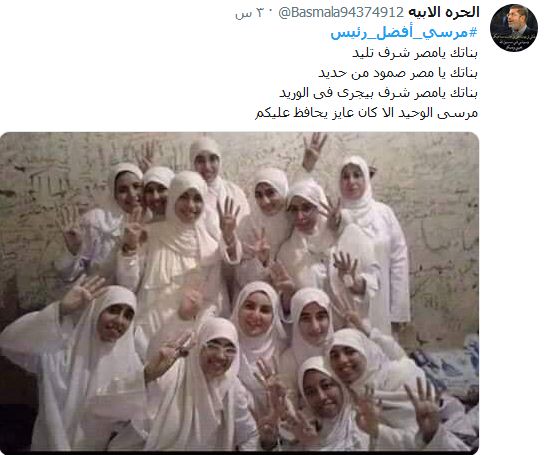The width and height of the screenshot is (549, 455).
Task: Click the line ending with فى الوريد
Action: click(378, 93)
